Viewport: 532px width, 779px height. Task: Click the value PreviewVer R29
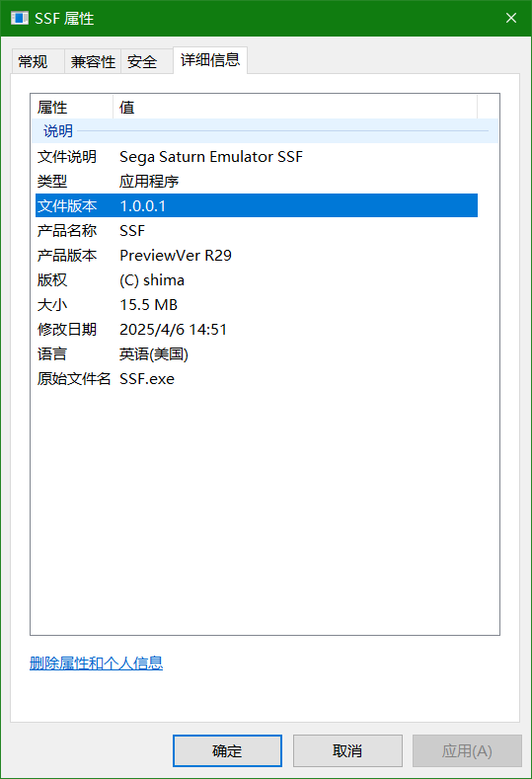click(176, 256)
